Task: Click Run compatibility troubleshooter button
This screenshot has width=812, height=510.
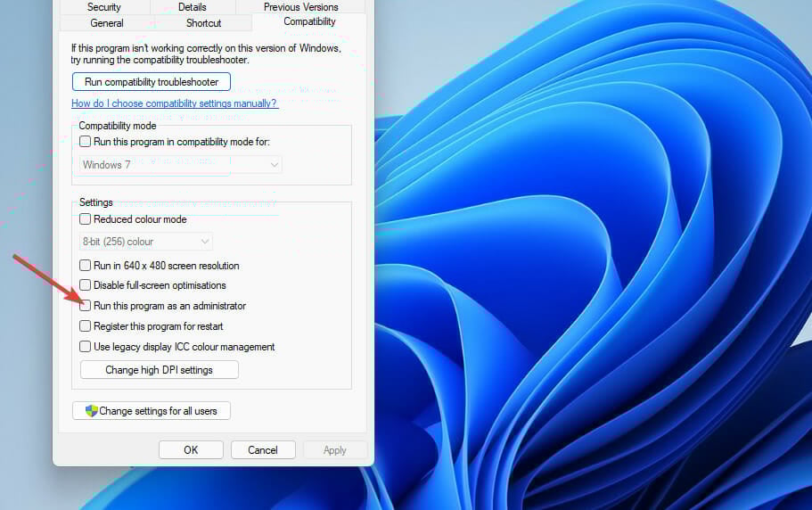Action: pyautogui.click(x=152, y=82)
